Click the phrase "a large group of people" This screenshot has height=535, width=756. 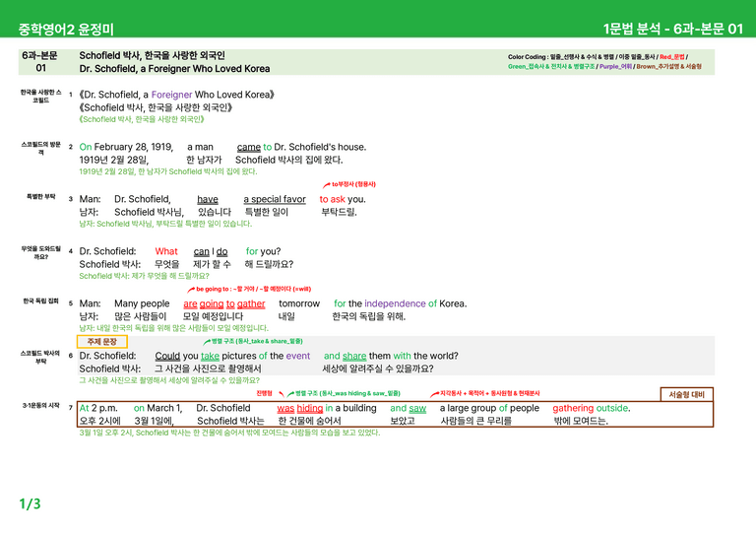pyautogui.click(x=489, y=408)
